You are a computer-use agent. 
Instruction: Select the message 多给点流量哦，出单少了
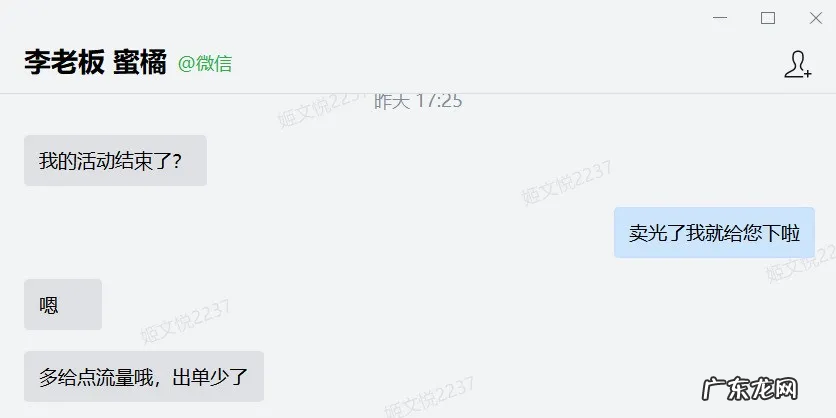(x=144, y=376)
